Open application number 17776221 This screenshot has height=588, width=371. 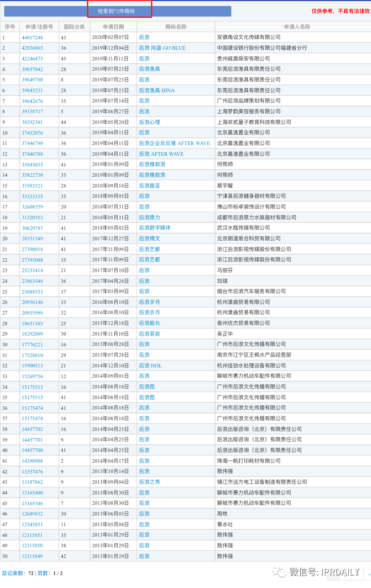(x=32, y=345)
